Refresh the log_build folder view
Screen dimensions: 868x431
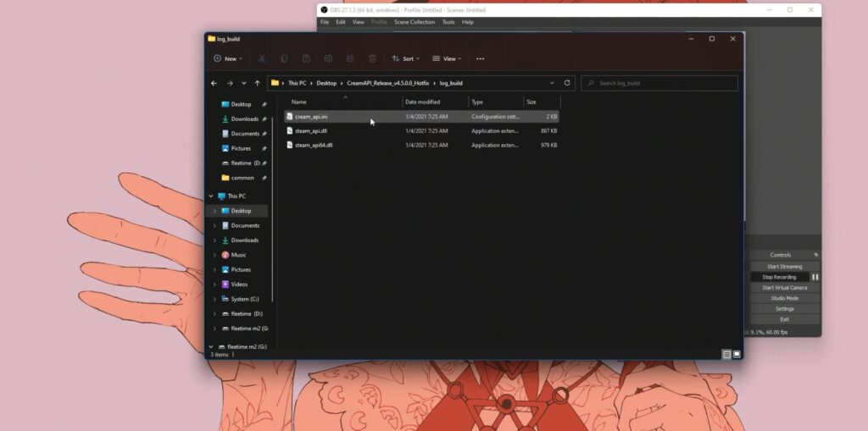point(567,83)
